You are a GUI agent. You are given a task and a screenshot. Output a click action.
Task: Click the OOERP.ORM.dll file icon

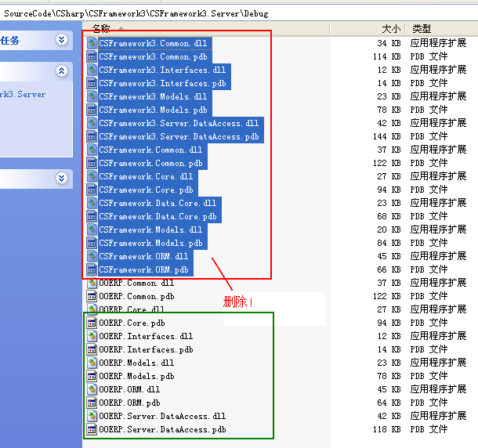point(92,389)
